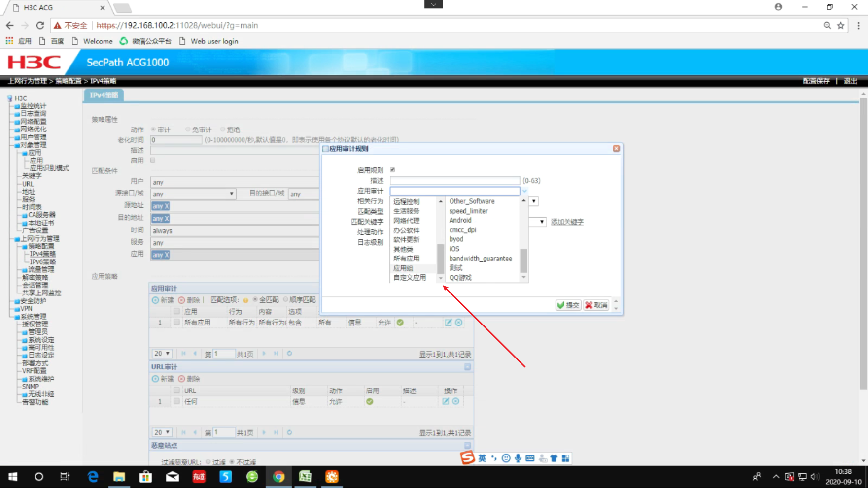The height and width of the screenshot is (488, 868).
Task: Select the 审计 action radio button
Action: (x=153, y=130)
